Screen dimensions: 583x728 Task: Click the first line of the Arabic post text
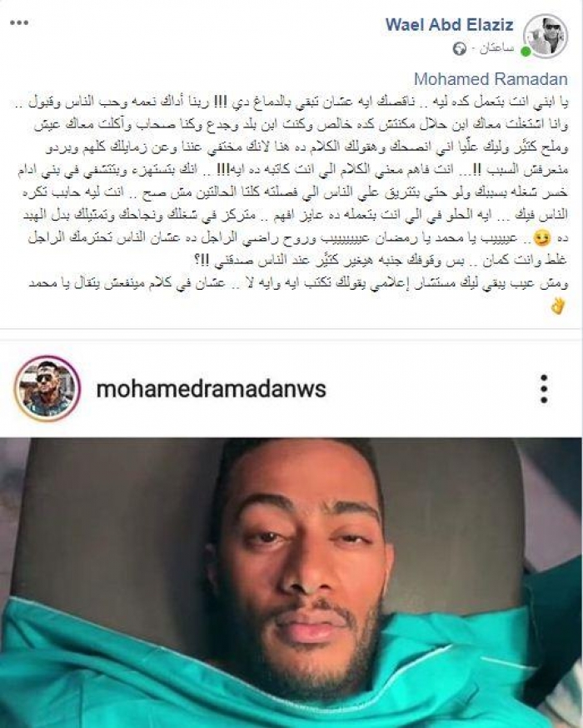coord(291,102)
